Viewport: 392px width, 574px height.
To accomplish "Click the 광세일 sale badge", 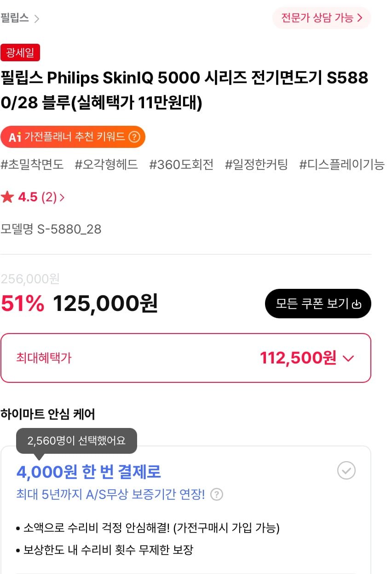I will tap(20, 53).
